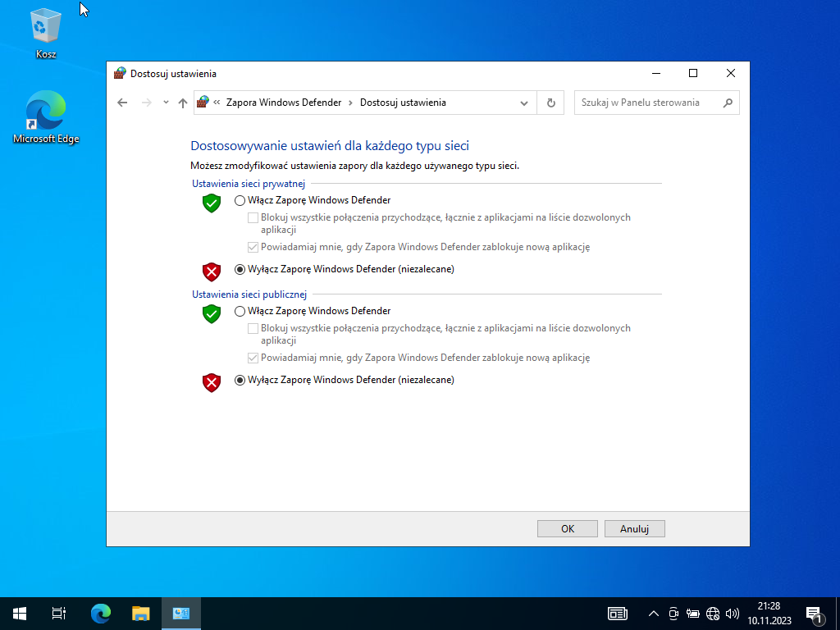Open chevron after Zapora Windows Defender breadcrumb
Viewport: 840px width, 630px height.
[x=350, y=103]
